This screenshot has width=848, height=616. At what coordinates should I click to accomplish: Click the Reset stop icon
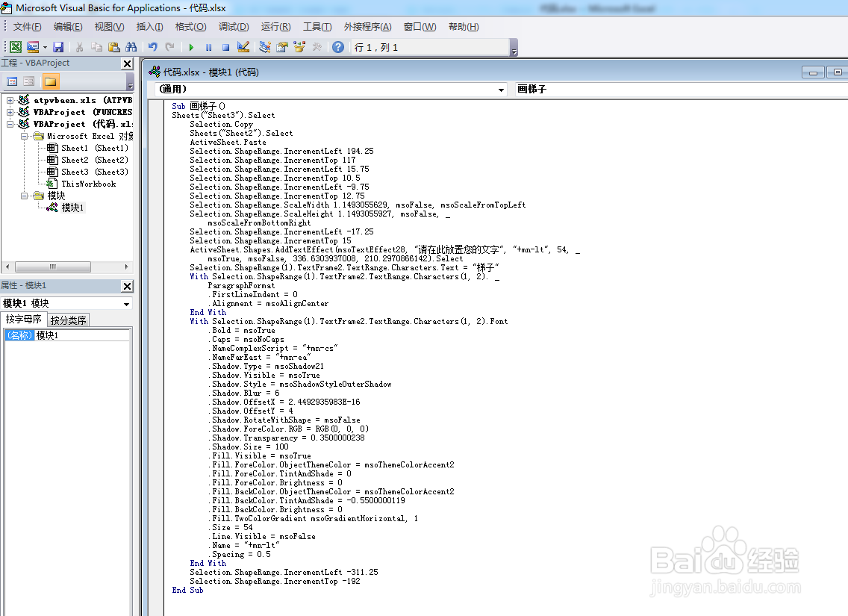point(225,48)
